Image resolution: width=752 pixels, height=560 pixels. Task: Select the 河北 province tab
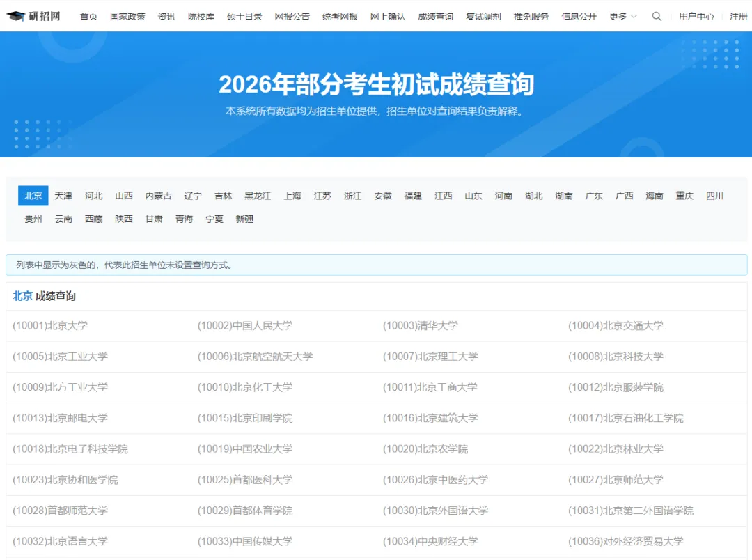93,195
